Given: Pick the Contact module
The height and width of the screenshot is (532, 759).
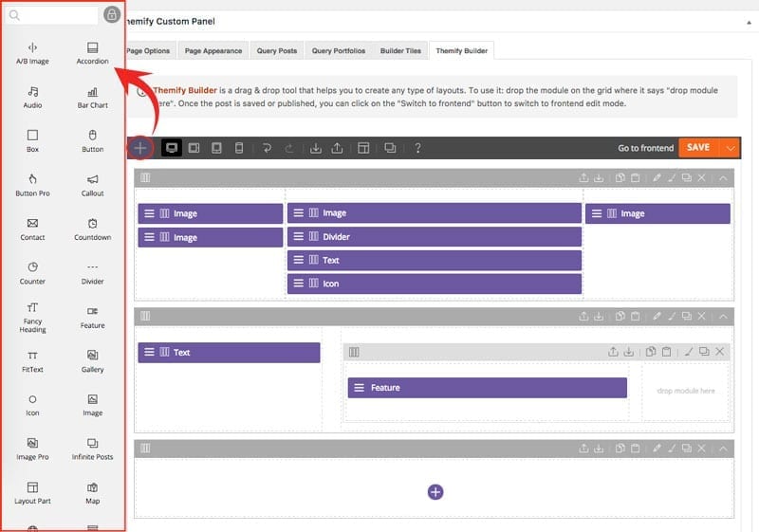Looking at the screenshot, I should click(x=32, y=229).
